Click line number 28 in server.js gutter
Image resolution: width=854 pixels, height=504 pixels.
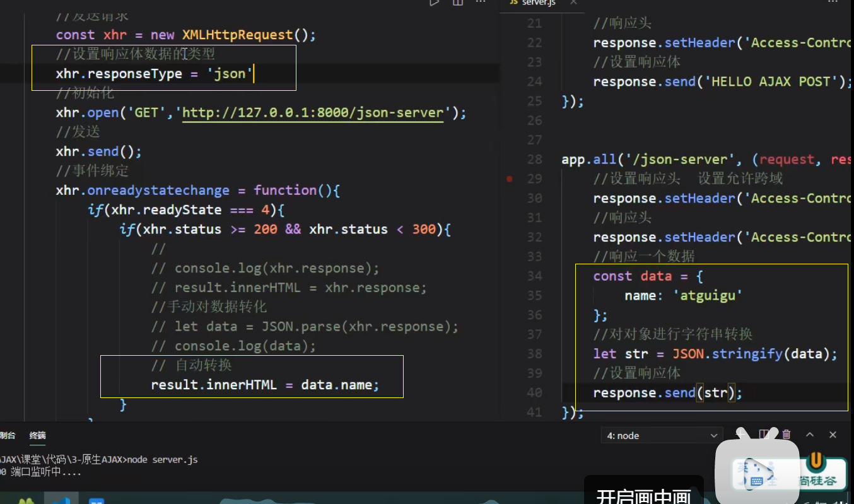pos(534,159)
